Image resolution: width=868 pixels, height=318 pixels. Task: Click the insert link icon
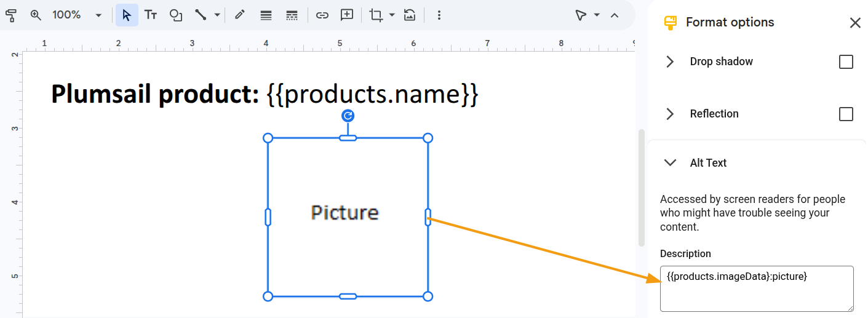click(x=322, y=15)
